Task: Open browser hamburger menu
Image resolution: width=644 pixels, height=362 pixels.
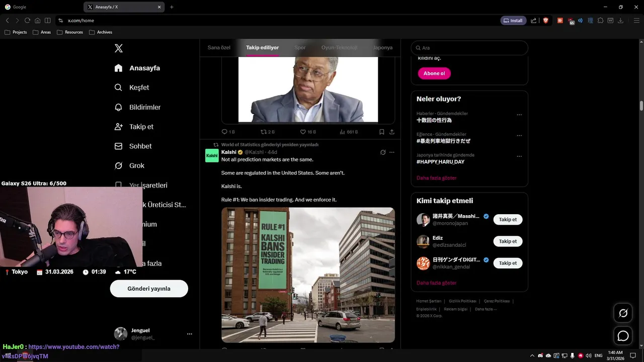Action: point(636,21)
